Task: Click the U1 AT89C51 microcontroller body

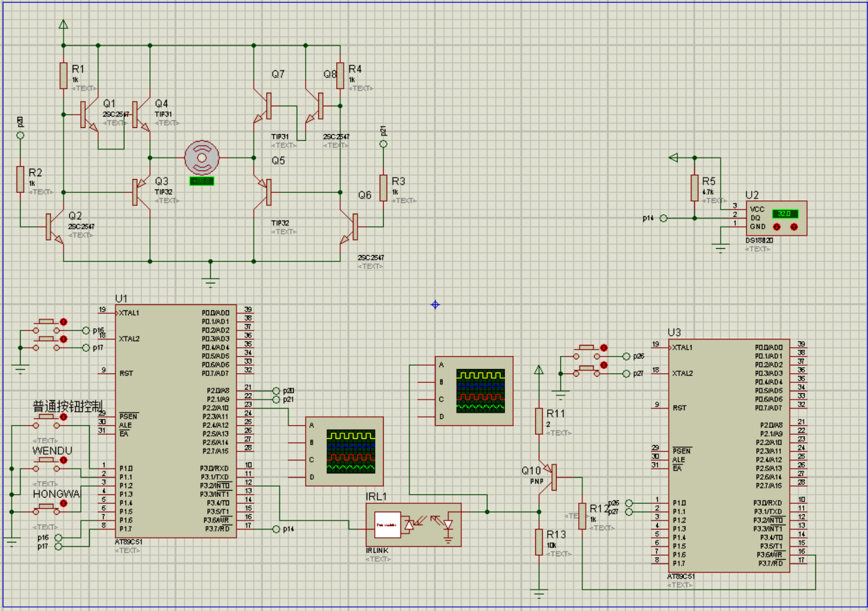Action: coord(176,420)
